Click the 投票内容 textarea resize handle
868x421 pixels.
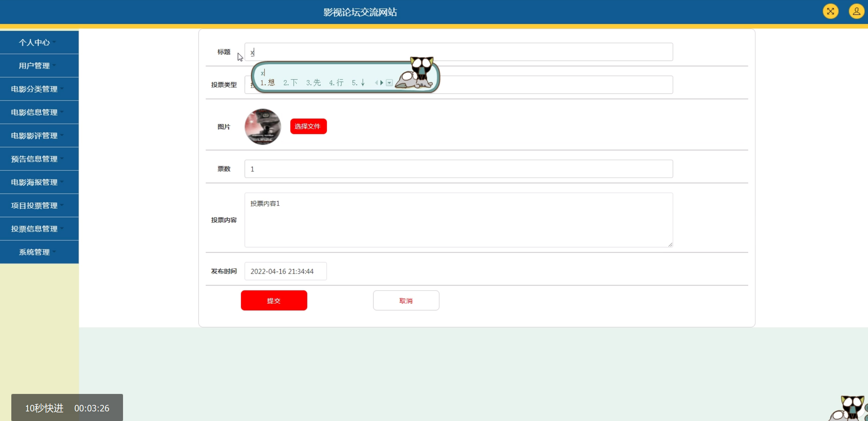point(670,244)
